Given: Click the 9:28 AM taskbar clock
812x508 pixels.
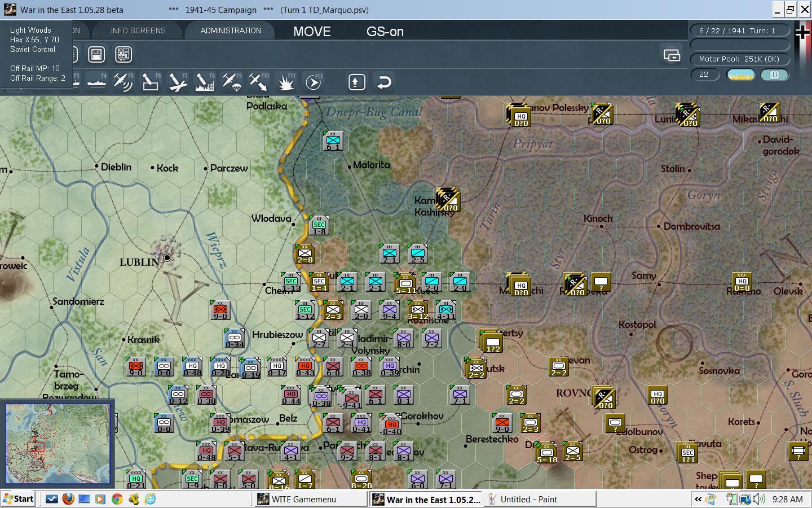Looking at the screenshot, I should click(788, 499).
